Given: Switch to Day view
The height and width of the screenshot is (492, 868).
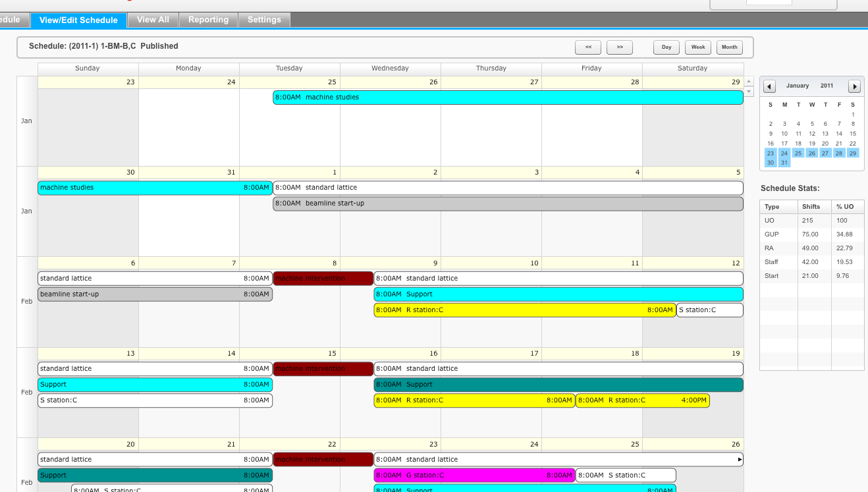Looking at the screenshot, I should (x=666, y=47).
